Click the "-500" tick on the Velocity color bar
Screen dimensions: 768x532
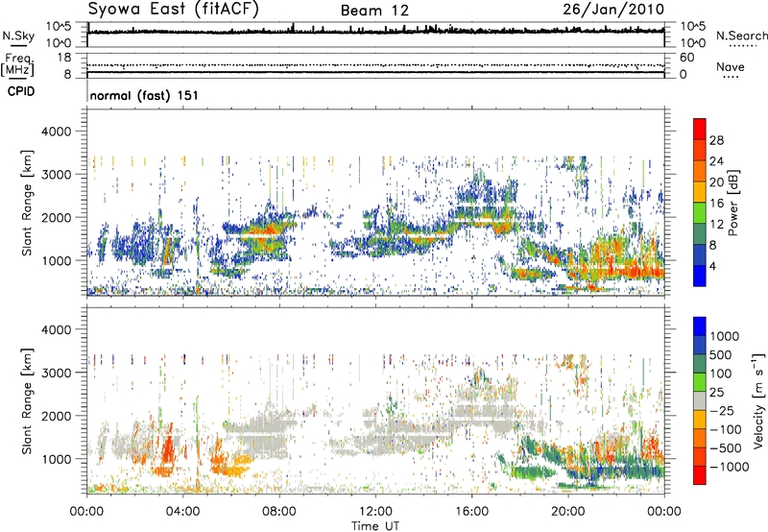pyautogui.click(x=726, y=447)
